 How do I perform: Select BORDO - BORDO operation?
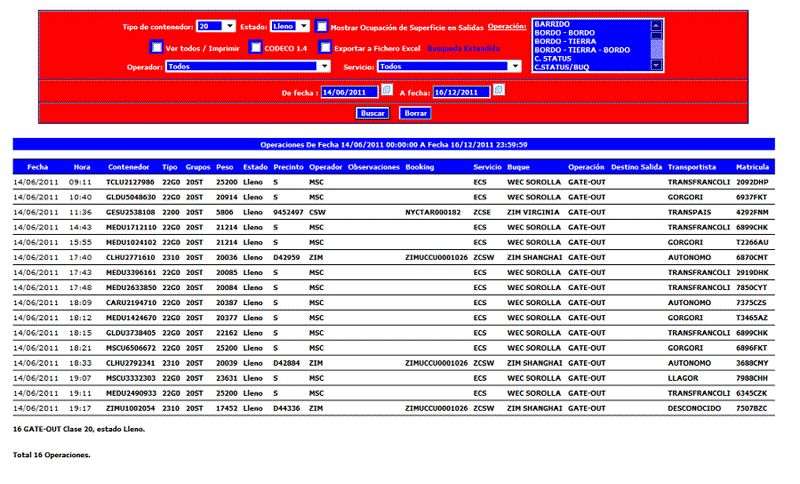point(564,33)
